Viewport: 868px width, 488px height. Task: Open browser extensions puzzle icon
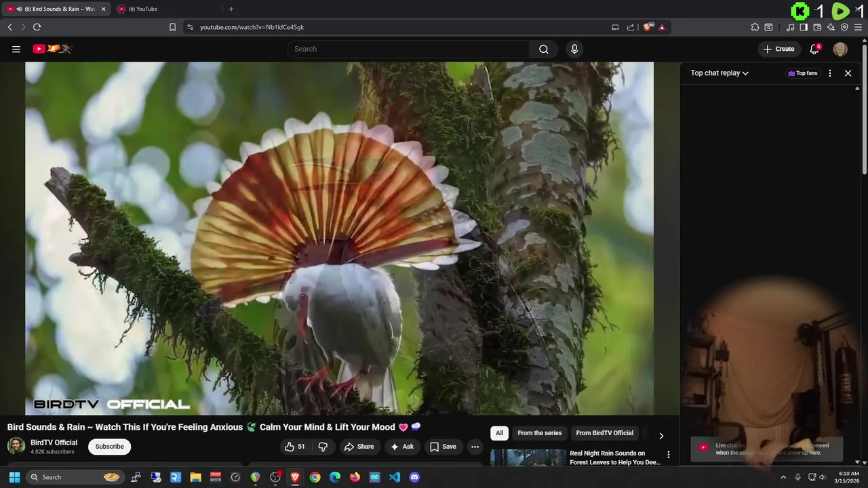click(755, 27)
